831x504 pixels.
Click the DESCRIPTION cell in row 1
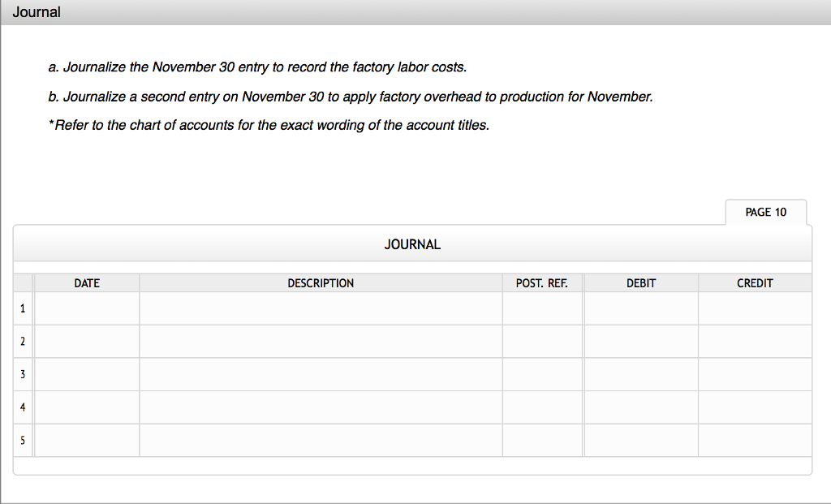[321, 308]
